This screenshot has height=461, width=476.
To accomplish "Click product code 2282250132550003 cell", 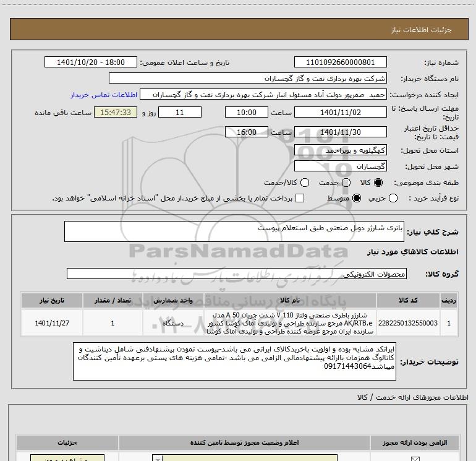I will (408, 323).
